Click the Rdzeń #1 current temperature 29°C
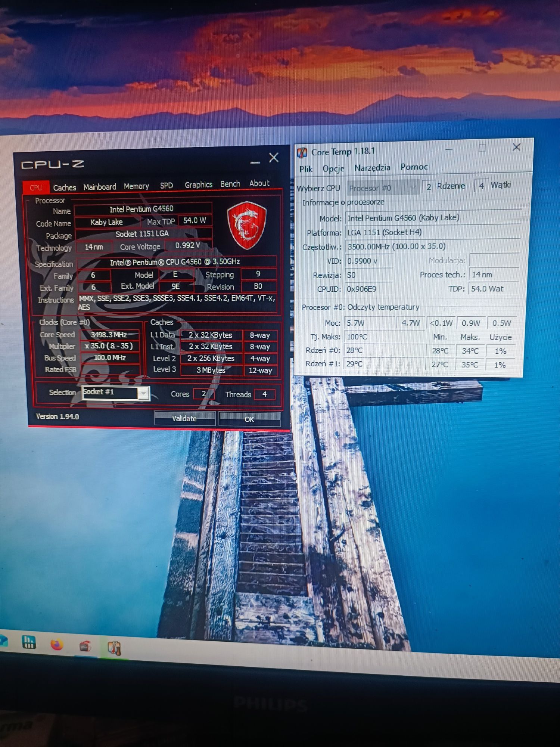560x747 pixels. (385, 364)
